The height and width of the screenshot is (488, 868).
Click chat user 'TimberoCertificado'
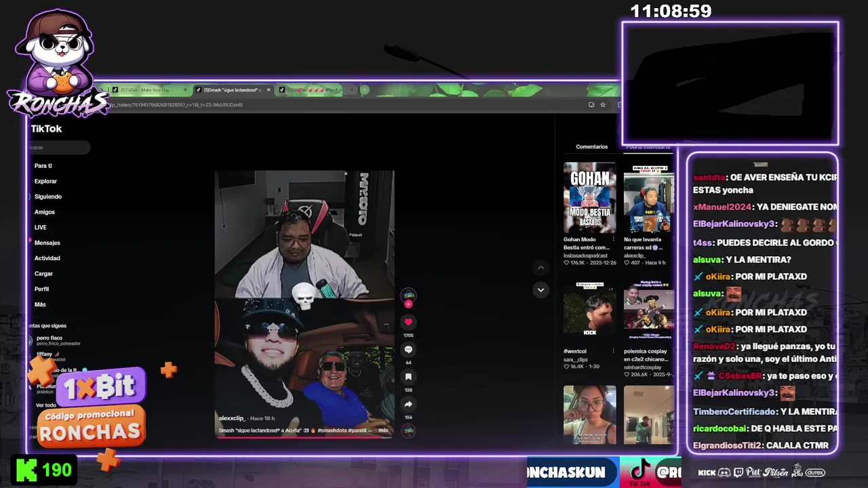(734, 411)
